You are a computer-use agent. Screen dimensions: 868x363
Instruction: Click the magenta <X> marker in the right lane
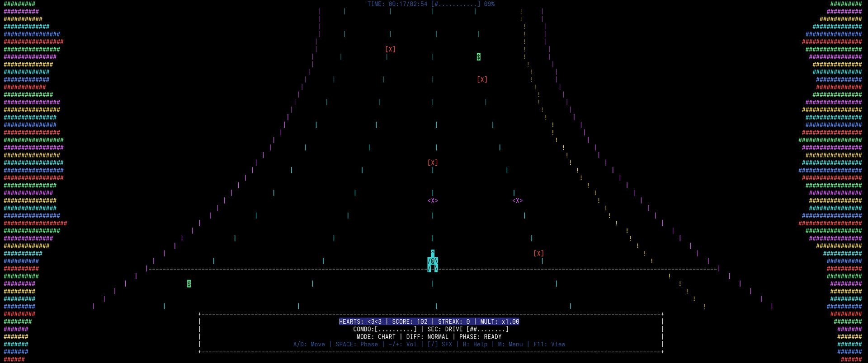point(517,200)
